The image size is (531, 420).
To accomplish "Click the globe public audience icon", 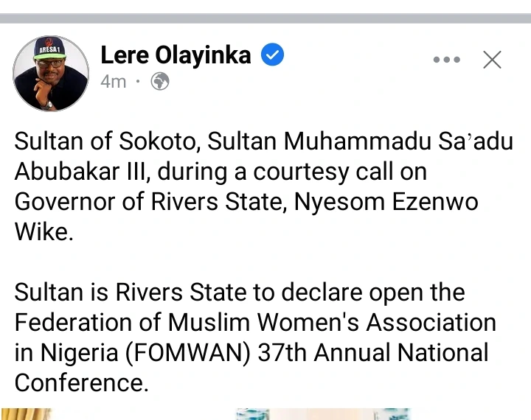I will (159, 81).
